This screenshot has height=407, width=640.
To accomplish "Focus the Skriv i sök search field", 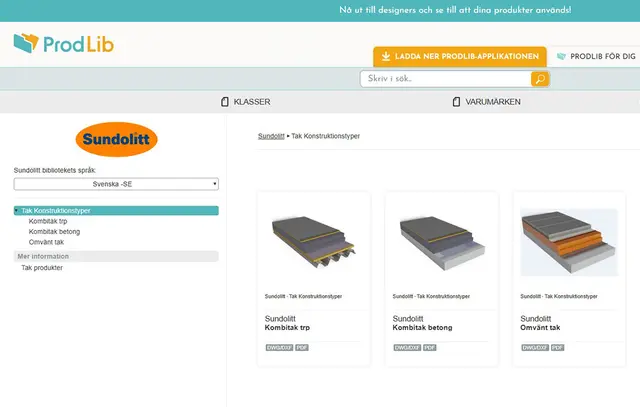I will 445,79.
